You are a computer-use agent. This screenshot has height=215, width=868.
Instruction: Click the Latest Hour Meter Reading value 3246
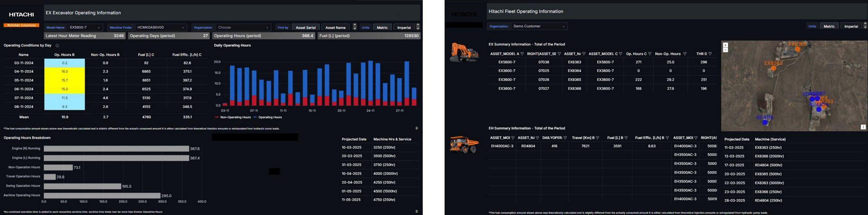(118, 36)
